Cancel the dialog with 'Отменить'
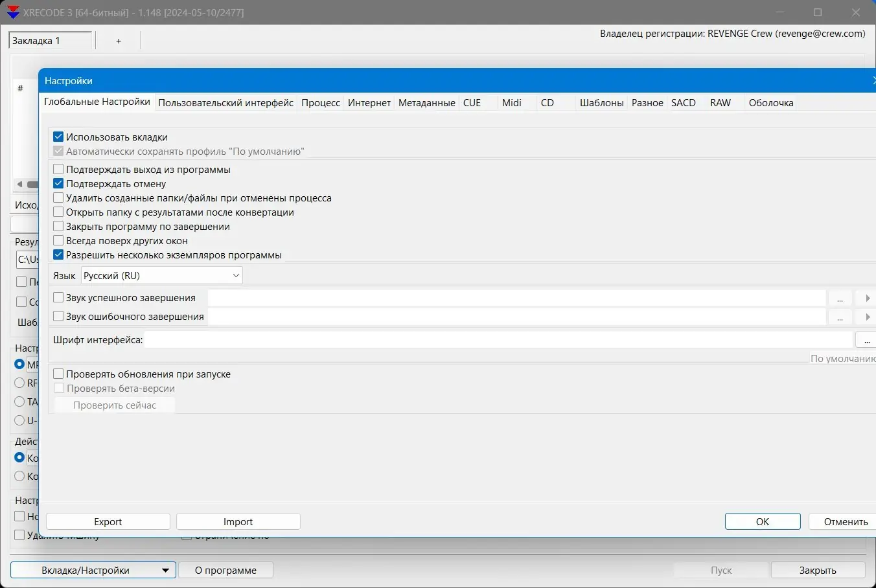 843,522
